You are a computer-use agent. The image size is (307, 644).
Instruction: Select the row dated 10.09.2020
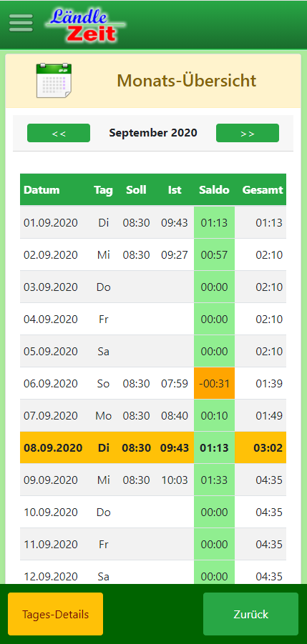153,512
